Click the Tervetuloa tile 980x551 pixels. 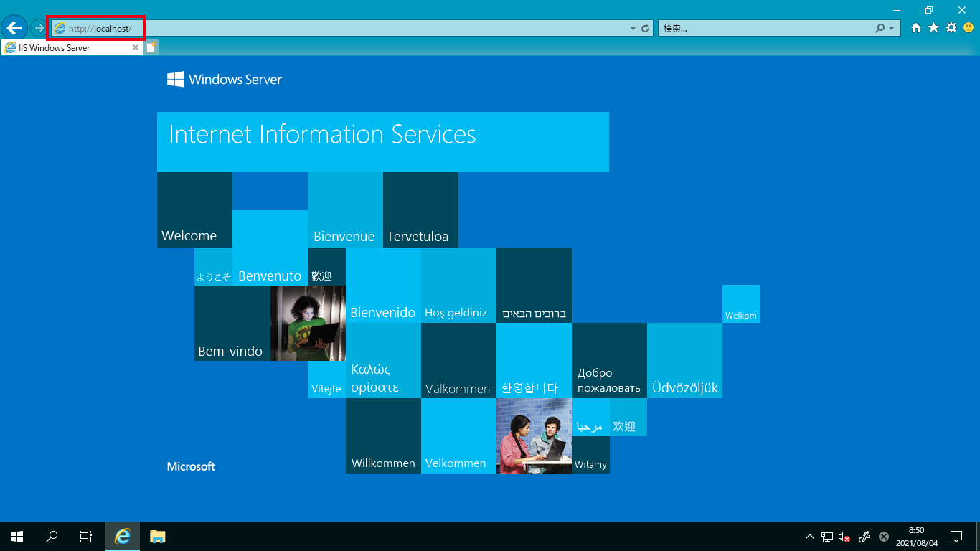pos(420,209)
